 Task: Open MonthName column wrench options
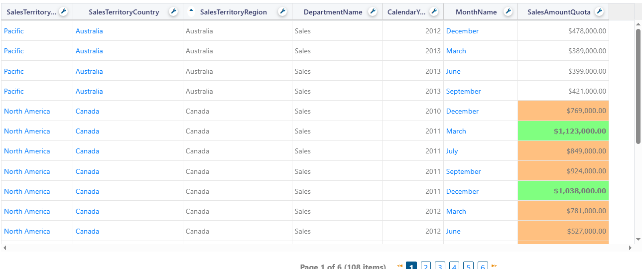[x=508, y=12]
